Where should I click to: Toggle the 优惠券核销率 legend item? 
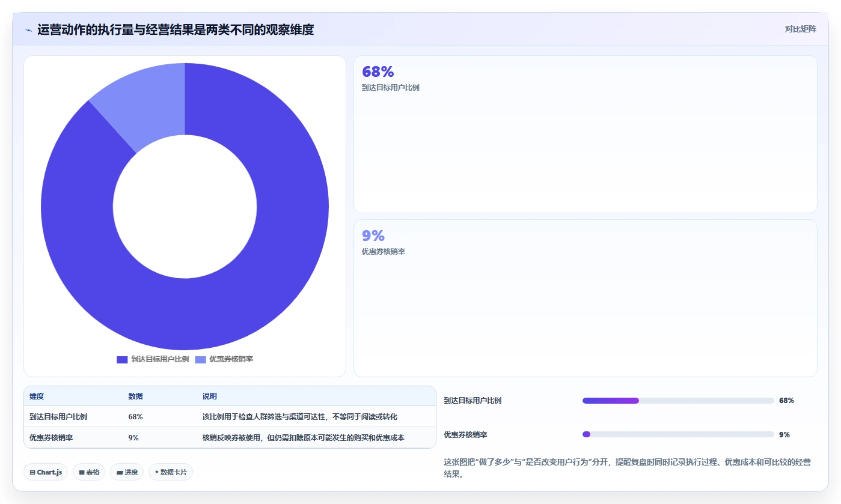[x=224, y=359]
